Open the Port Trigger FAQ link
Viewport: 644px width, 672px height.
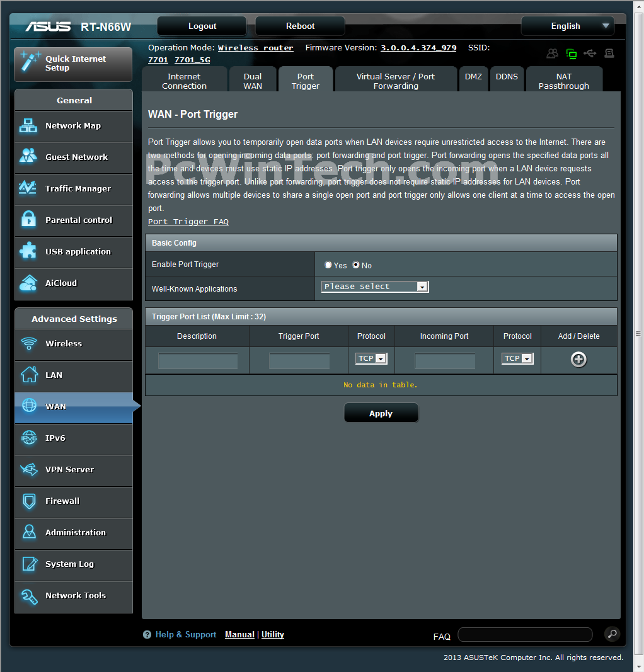pos(188,222)
